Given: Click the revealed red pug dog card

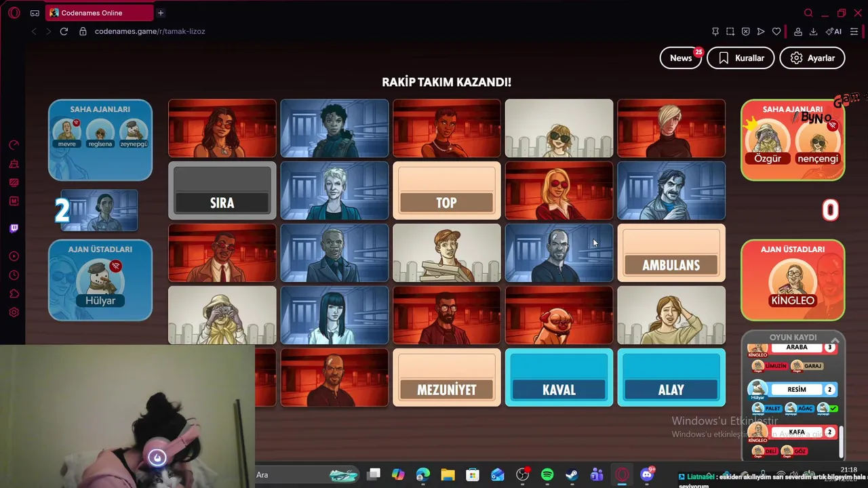Looking at the screenshot, I should pos(559,315).
